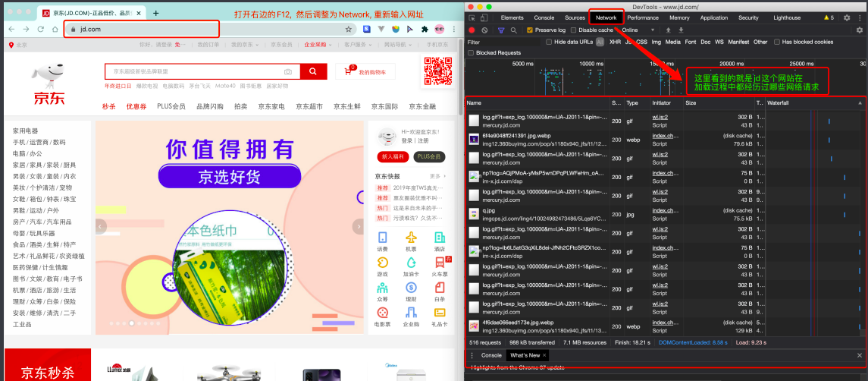The height and width of the screenshot is (381, 868).
Task: Click the warnings counter showing 5
Action: pyautogui.click(x=829, y=17)
